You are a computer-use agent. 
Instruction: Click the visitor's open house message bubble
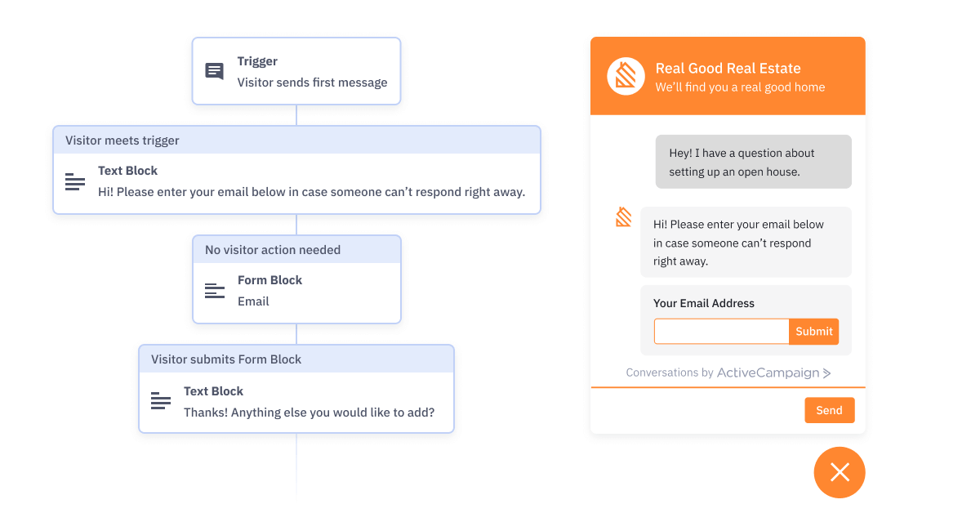(x=753, y=162)
